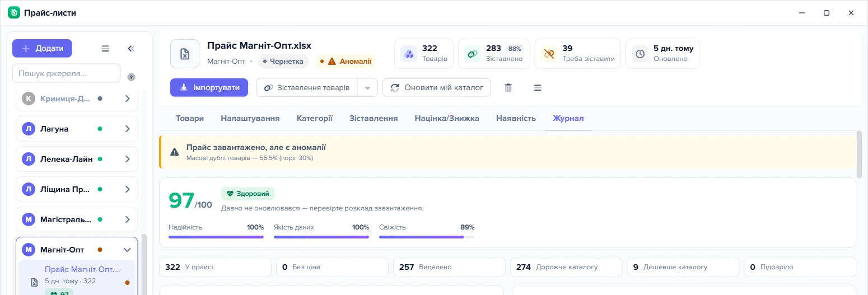Collapse the Магніт-Опт source chevron

[x=128, y=250]
